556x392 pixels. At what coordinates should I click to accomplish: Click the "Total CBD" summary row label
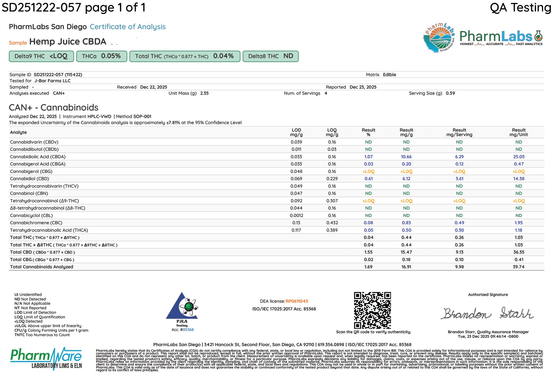point(42,252)
